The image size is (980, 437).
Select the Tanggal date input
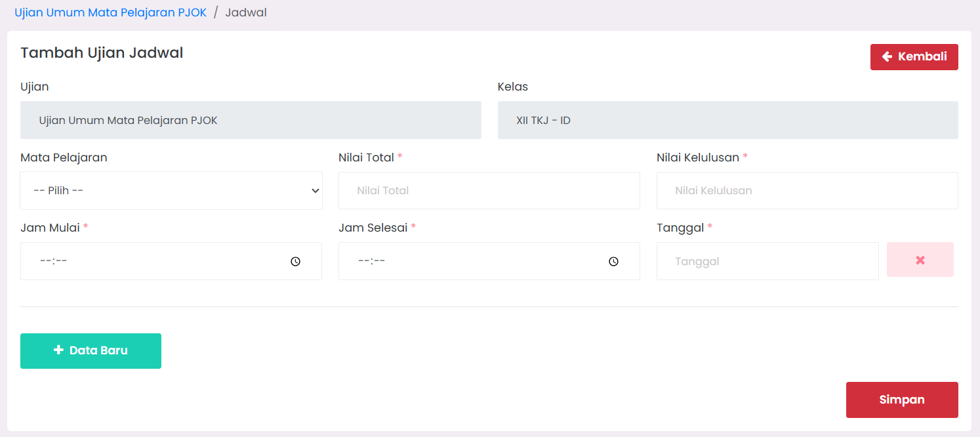click(767, 261)
